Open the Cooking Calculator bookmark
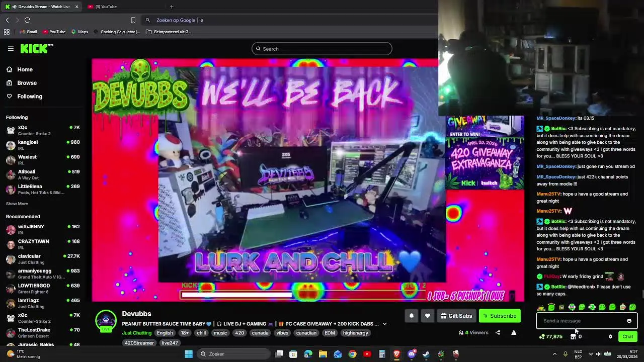This screenshot has height=362, width=644. [x=116, y=32]
